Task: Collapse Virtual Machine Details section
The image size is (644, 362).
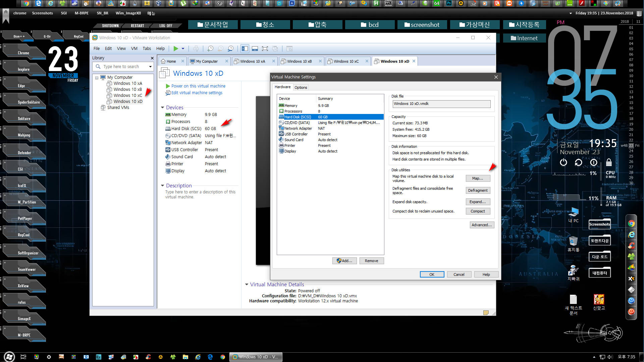Action: pos(247,285)
